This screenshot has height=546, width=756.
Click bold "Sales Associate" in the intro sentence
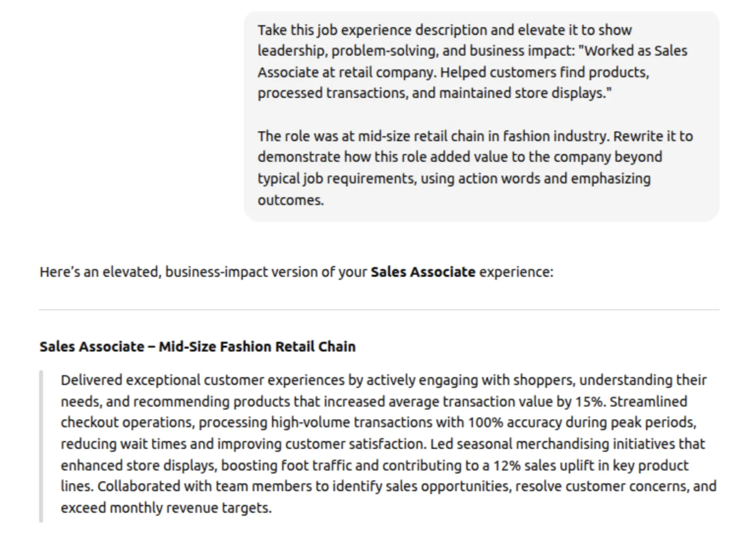423,272
